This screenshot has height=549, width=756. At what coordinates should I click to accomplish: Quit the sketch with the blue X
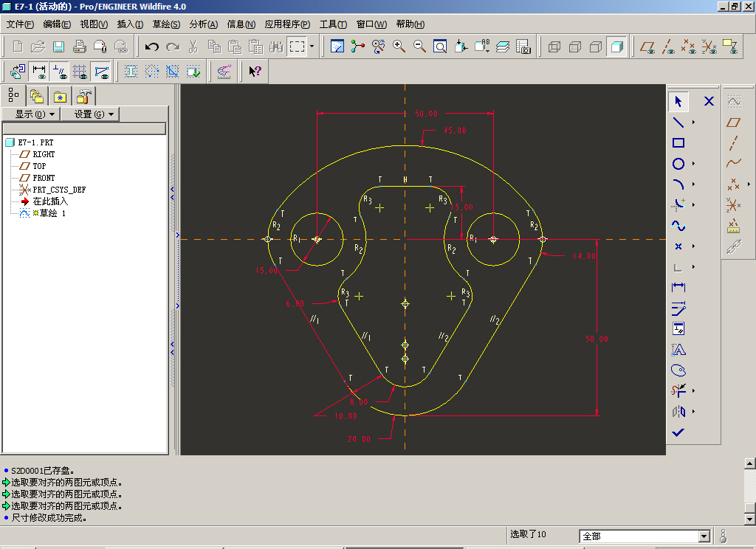coord(709,101)
